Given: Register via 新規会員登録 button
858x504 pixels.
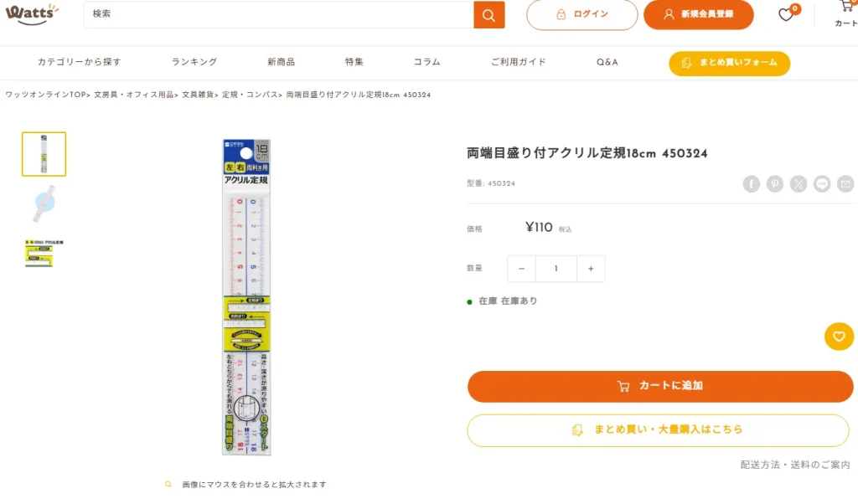Looking at the screenshot, I should point(698,14).
